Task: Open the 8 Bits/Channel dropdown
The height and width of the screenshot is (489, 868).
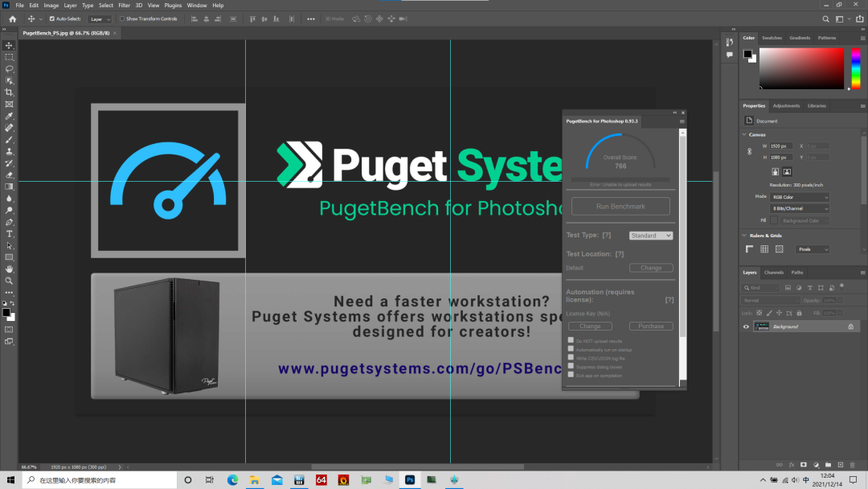Action: [x=800, y=209]
